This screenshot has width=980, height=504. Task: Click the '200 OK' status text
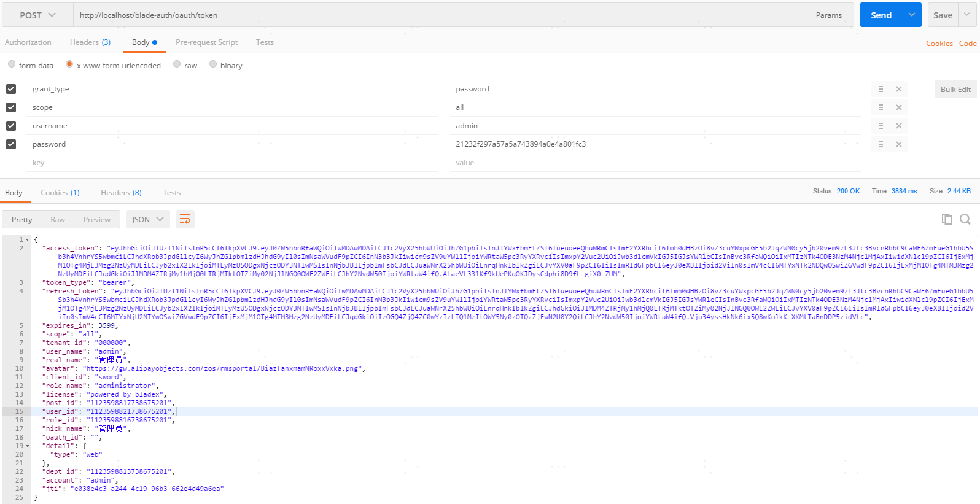(848, 192)
